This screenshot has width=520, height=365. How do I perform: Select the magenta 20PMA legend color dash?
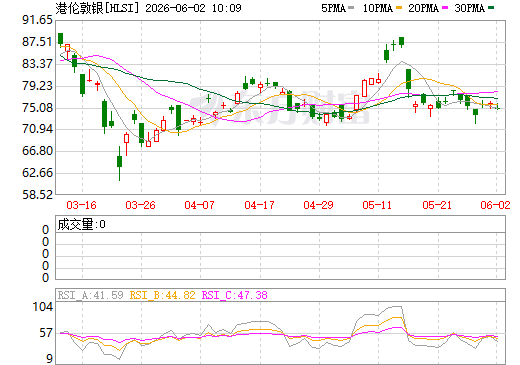pyautogui.click(x=445, y=7)
